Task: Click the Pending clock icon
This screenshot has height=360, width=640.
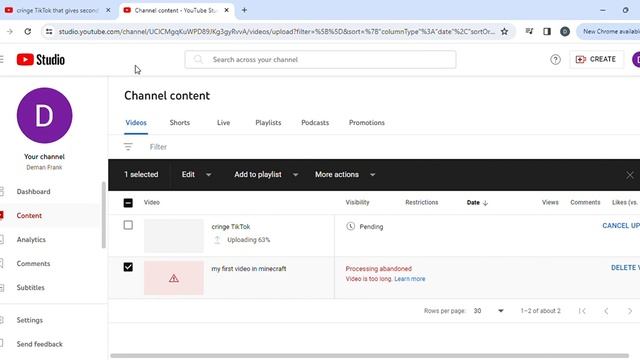Action: [350, 226]
